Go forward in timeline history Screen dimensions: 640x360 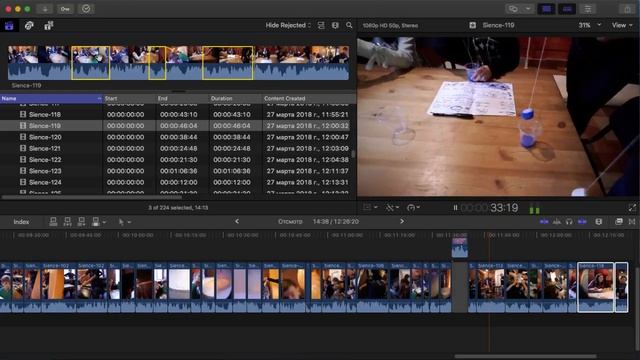[402, 221]
